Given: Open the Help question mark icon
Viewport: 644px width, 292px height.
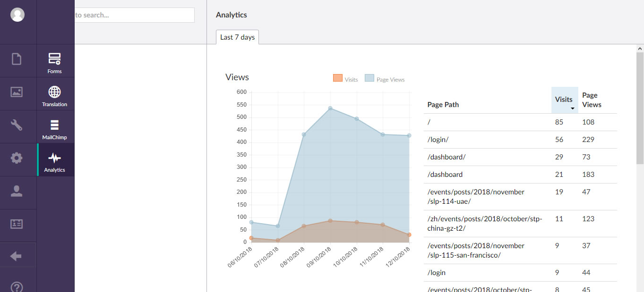Looking at the screenshot, I should coord(17,287).
